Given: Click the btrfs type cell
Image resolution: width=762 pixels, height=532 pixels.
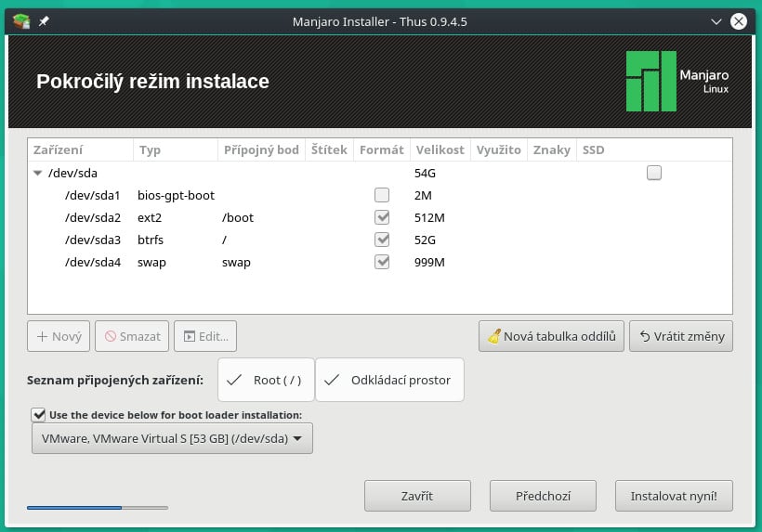Looking at the screenshot, I should pyautogui.click(x=151, y=240).
